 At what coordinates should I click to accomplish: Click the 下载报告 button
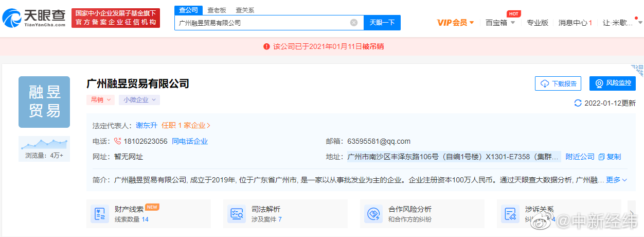pyautogui.click(x=558, y=83)
